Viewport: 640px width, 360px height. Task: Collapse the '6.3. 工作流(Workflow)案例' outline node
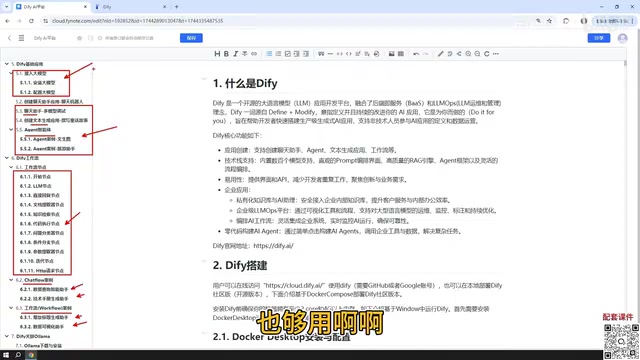point(11,308)
